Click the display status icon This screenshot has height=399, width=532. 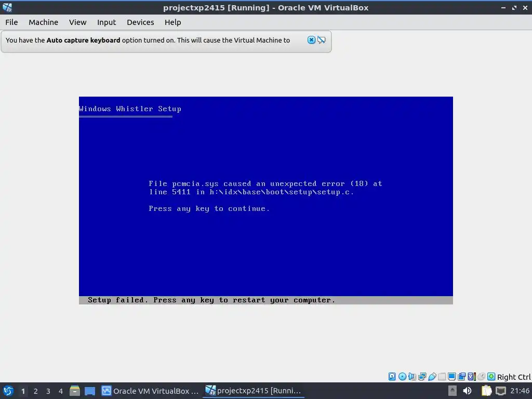point(451,376)
